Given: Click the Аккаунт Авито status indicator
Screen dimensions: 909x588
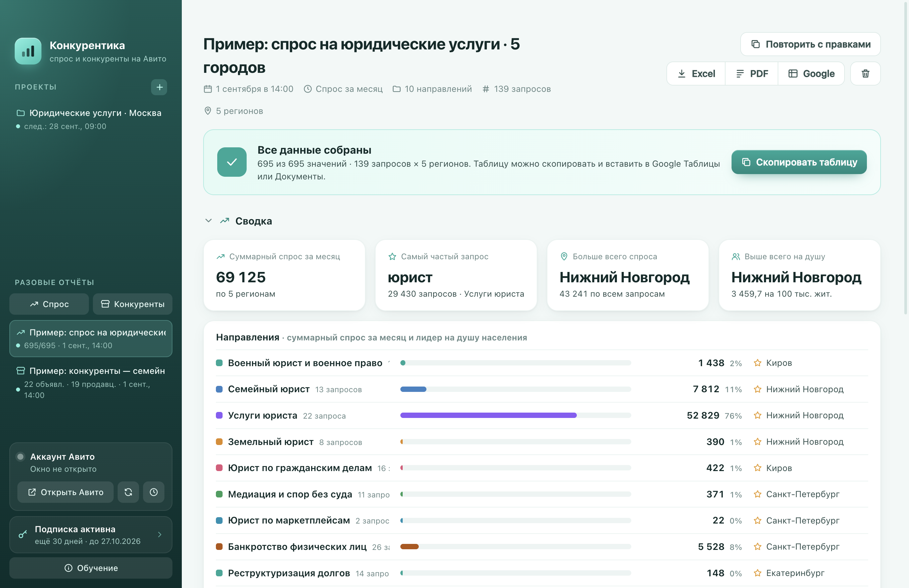Looking at the screenshot, I should click(21, 457).
